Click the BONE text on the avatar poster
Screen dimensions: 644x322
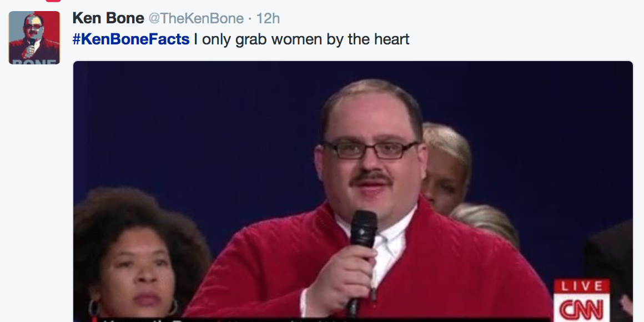tap(34, 62)
